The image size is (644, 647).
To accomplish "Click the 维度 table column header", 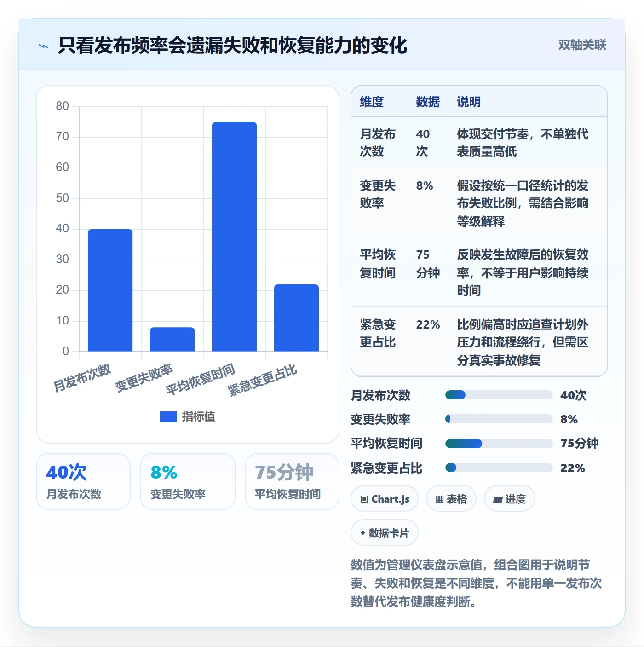I will [372, 102].
